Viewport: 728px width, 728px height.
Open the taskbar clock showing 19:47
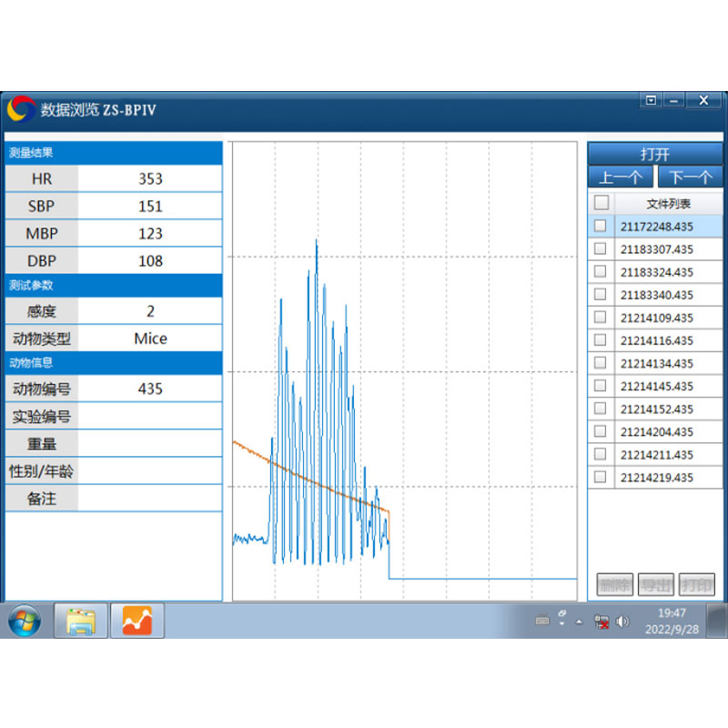[x=672, y=622]
